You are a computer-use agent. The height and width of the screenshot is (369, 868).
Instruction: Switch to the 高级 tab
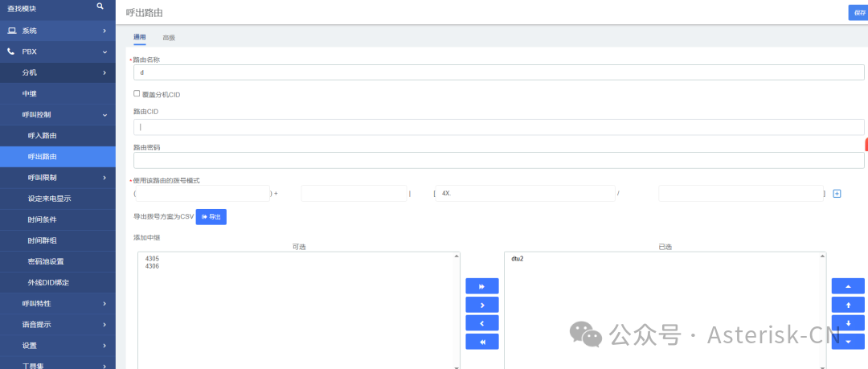coord(169,38)
